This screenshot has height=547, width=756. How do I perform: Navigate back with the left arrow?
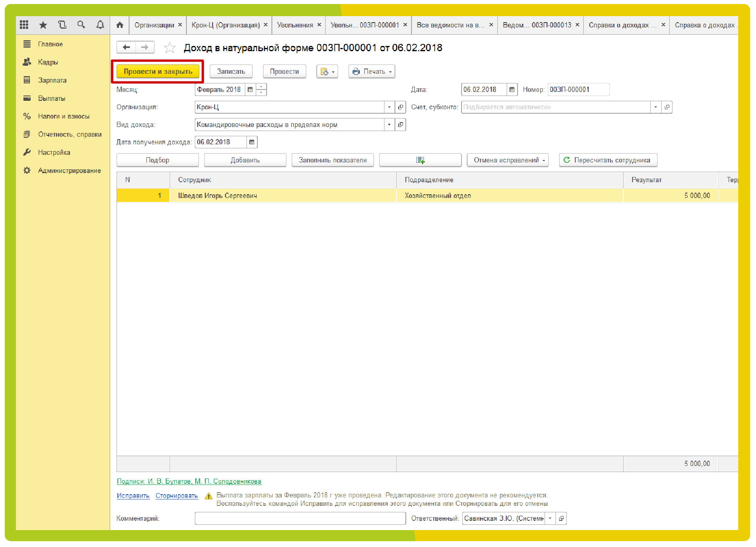[x=126, y=48]
